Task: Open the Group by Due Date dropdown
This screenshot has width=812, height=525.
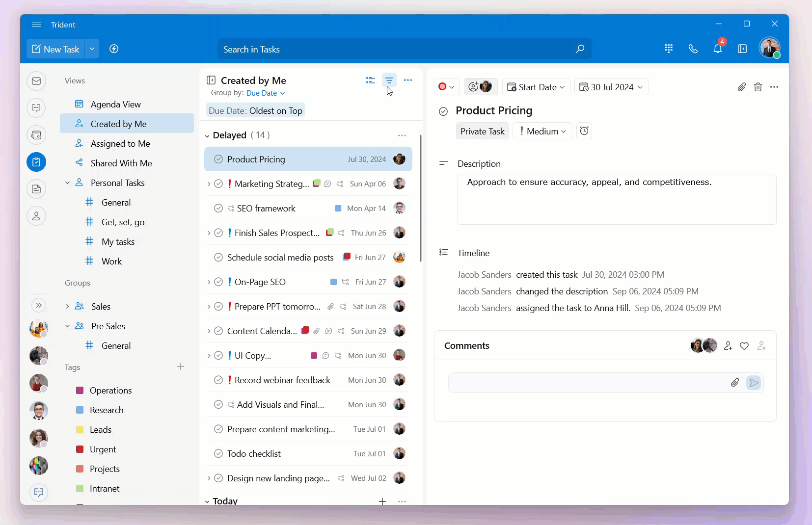Action: (x=266, y=93)
